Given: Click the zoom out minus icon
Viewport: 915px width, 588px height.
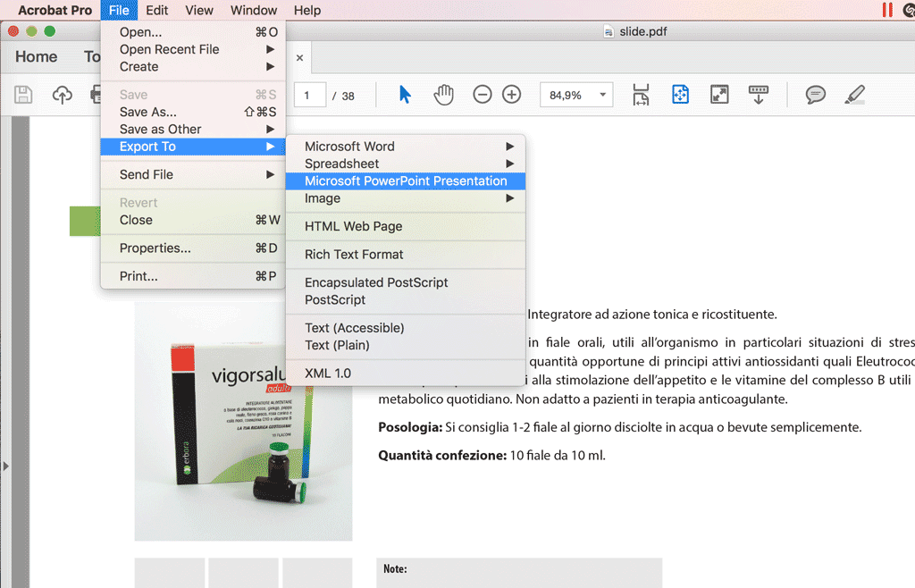Looking at the screenshot, I should (482, 95).
